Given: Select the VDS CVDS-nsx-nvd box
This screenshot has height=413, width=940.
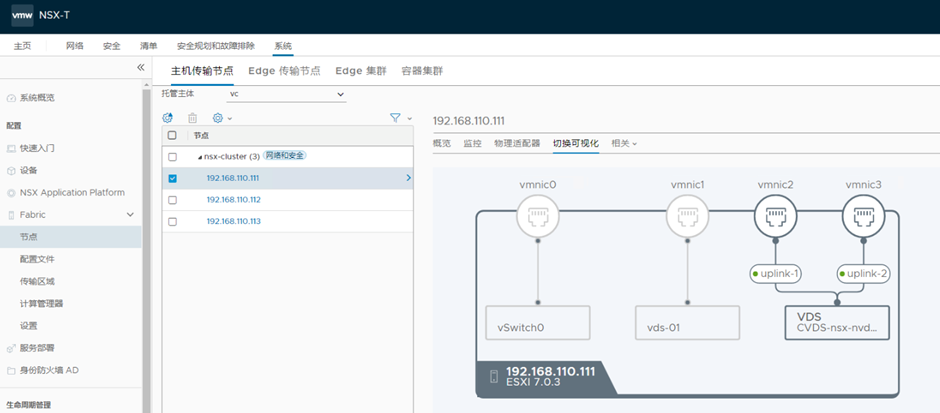Looking at the screenshot, I should (x=837, y=322).
